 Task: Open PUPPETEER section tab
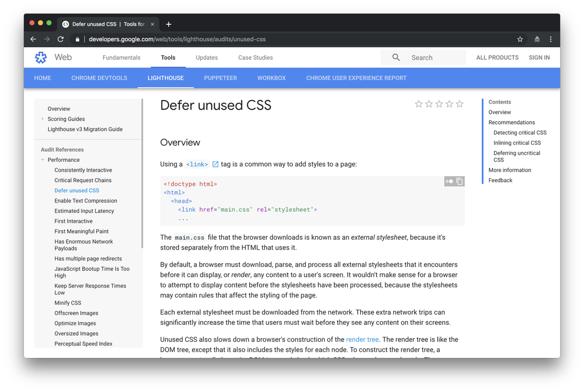pyautogui.click(x=220, y=78)
